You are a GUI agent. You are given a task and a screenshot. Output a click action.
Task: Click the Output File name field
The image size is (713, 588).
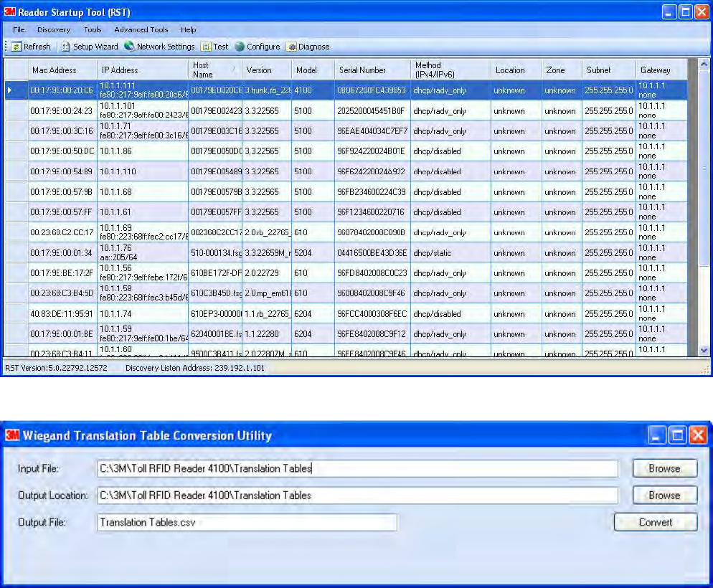click(247, 523)
